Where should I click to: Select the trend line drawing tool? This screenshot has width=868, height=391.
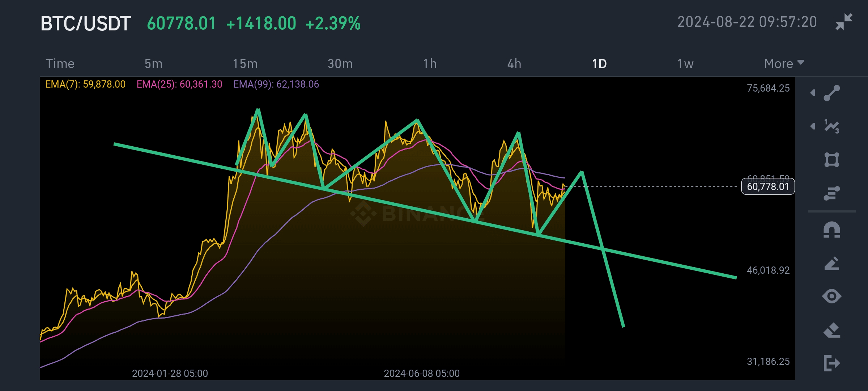pos(831,93)
